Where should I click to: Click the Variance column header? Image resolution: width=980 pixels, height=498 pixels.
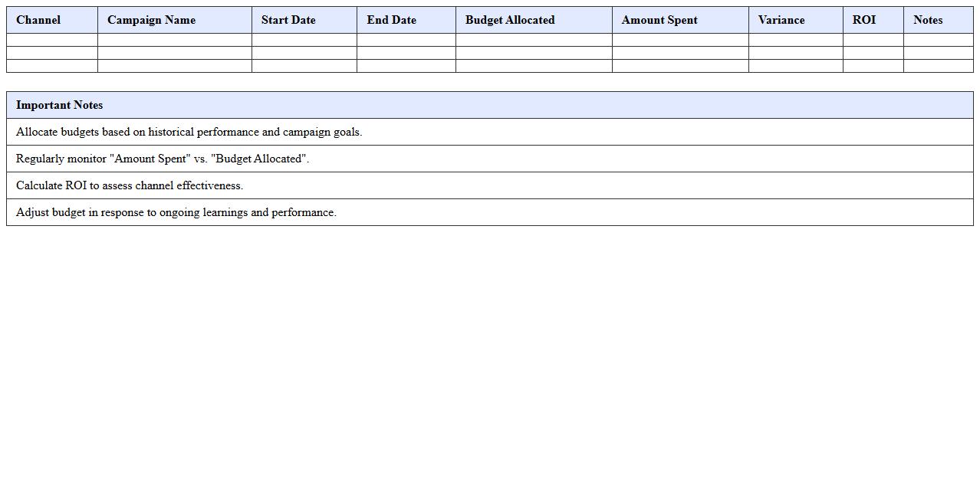pyautogui.click(x=781, y=20)
